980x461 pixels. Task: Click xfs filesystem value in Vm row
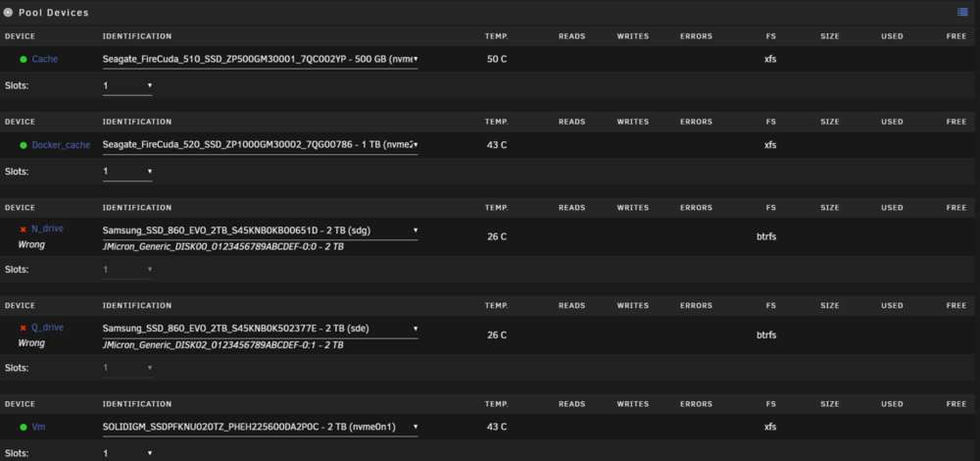[x=770, y=428]
